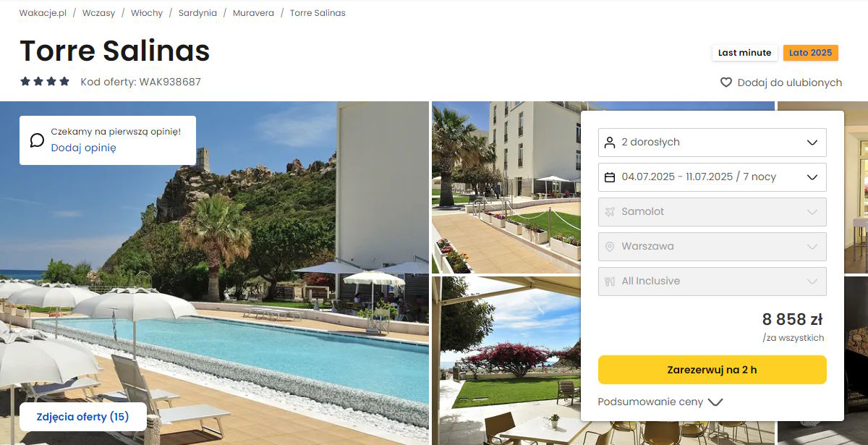Click the airplane icon in transport field

click(x=610, y=212)
